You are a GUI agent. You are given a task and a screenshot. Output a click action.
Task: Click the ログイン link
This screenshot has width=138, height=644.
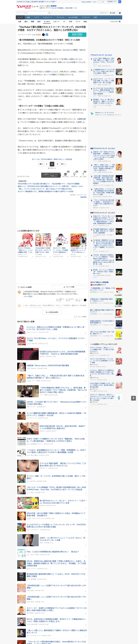42,8
